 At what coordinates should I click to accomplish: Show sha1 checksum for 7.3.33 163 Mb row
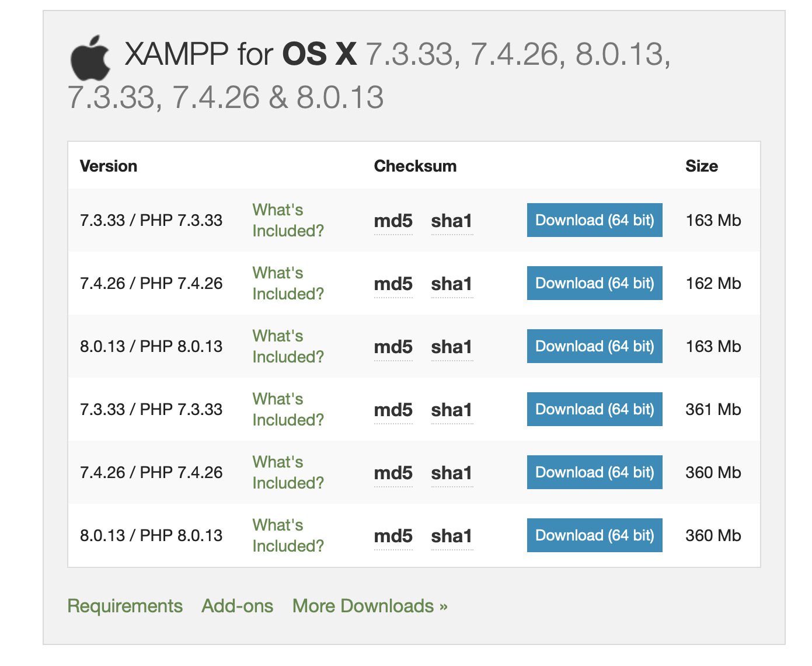(x=452, y=221)
